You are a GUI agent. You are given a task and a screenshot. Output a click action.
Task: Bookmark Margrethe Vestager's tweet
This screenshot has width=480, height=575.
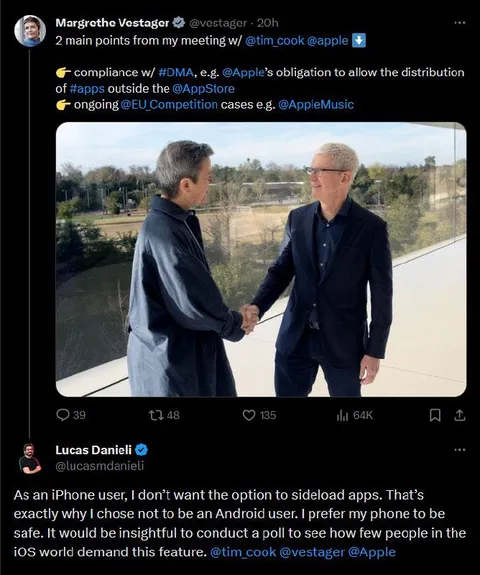coord(435,415)
